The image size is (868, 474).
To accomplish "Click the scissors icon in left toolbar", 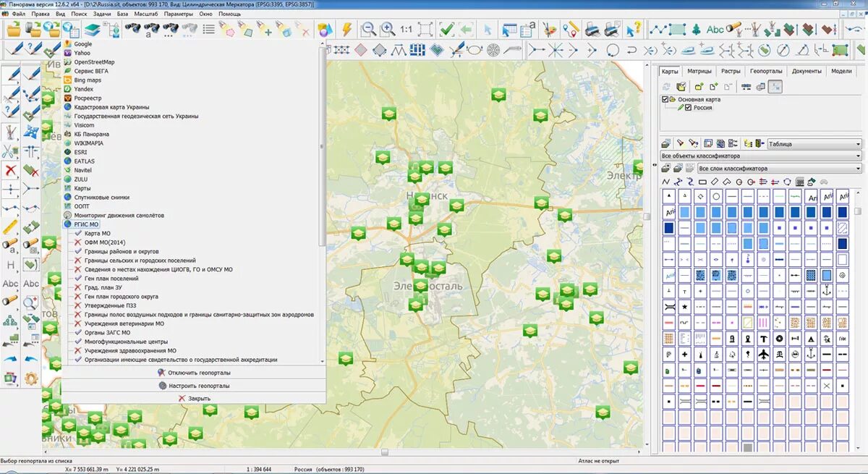I will 9,152.
